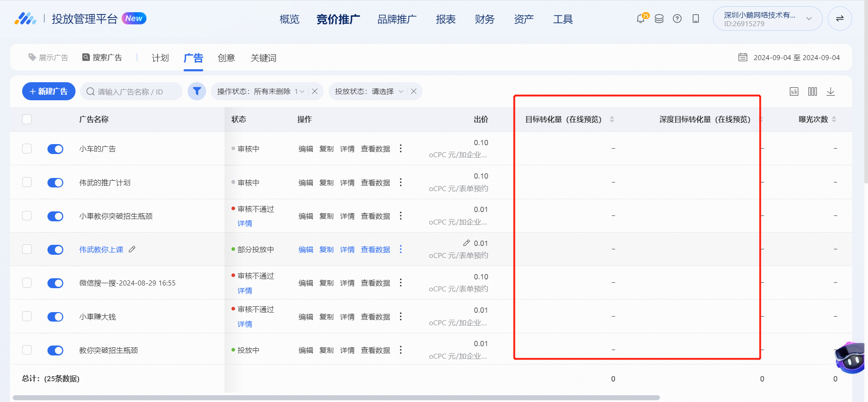This screenshot has width=868, height=402.
Task: Tick checkbox for 小车的广告
Action: [27, 149]
